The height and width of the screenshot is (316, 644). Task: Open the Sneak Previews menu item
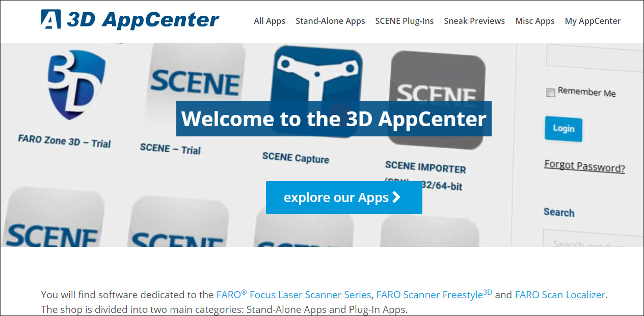pos(474,21)
